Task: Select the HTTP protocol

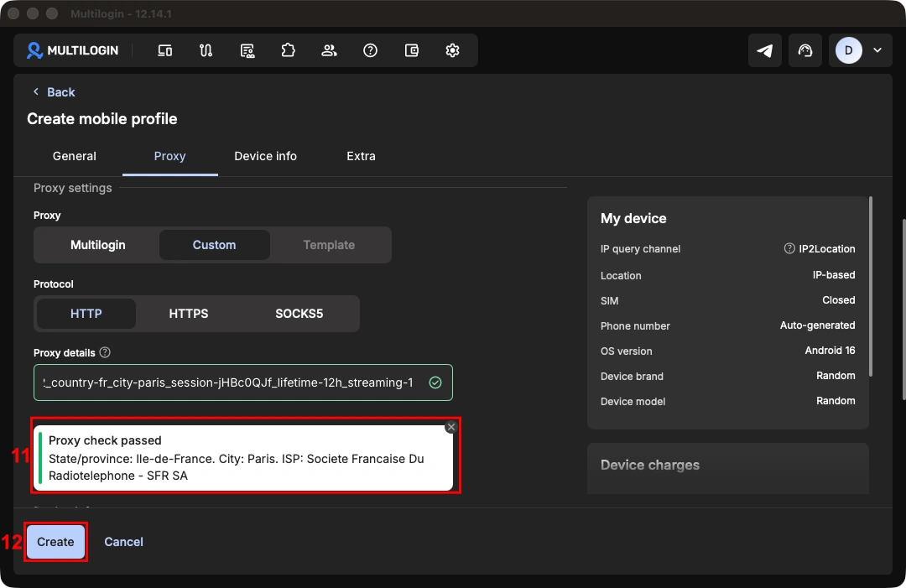Action: [x=86, y=314]
